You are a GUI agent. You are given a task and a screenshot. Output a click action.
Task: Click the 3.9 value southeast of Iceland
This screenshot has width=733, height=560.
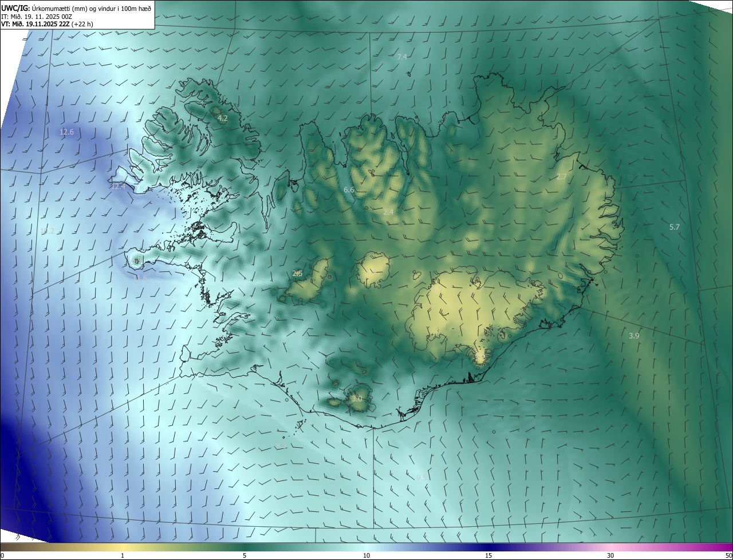point(634,336)
